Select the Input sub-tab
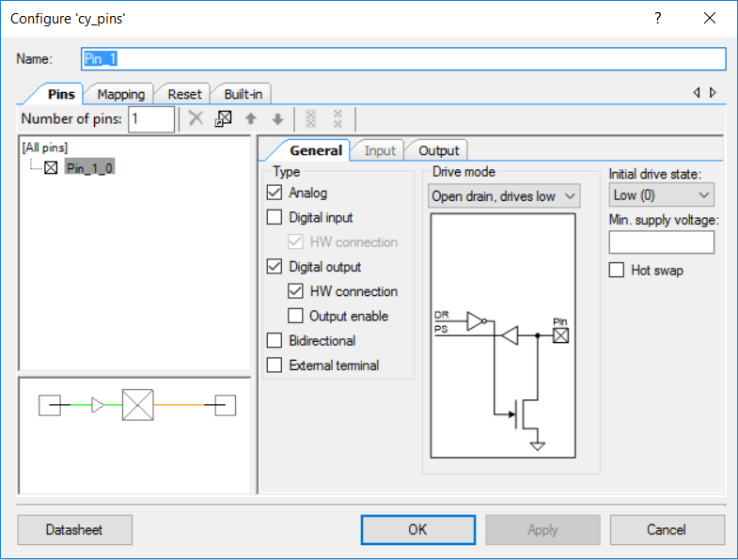 click(380, 150)
